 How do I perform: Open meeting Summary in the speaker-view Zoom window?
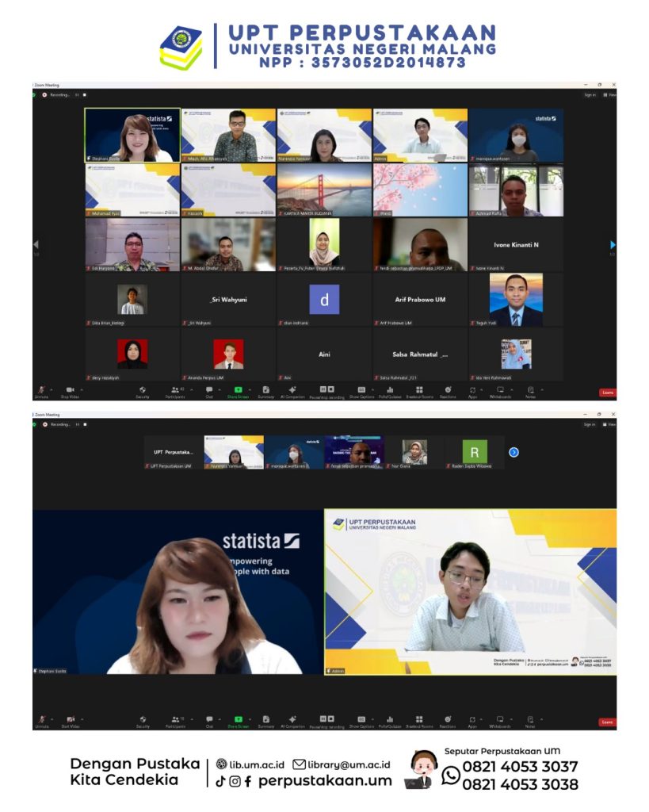click(266, 722)
